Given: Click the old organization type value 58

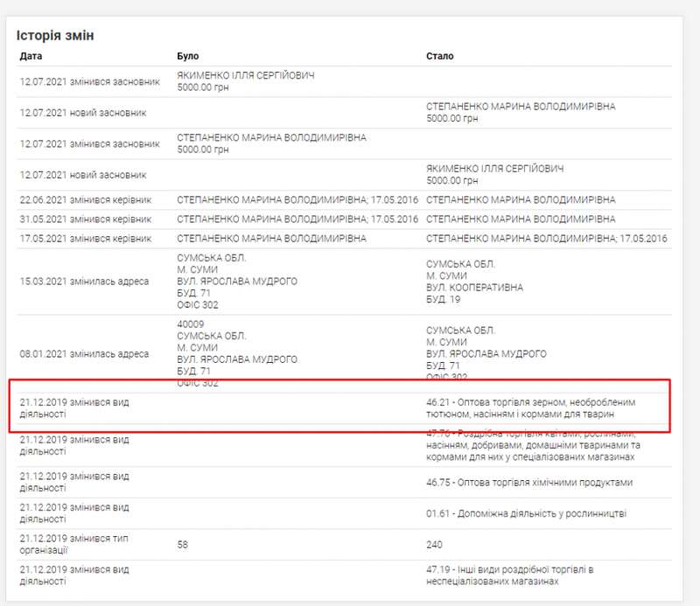Looking at the screenshot, I should (x=183, y=545).
